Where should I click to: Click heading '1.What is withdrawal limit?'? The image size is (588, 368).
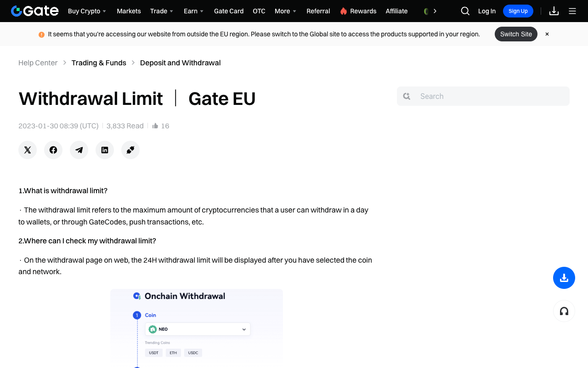(x=63, y=190)
